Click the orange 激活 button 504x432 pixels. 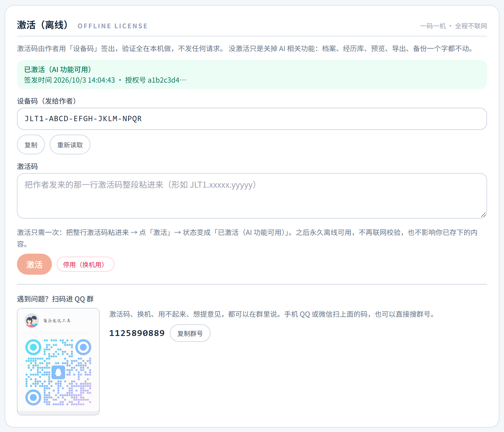(34, 264)
